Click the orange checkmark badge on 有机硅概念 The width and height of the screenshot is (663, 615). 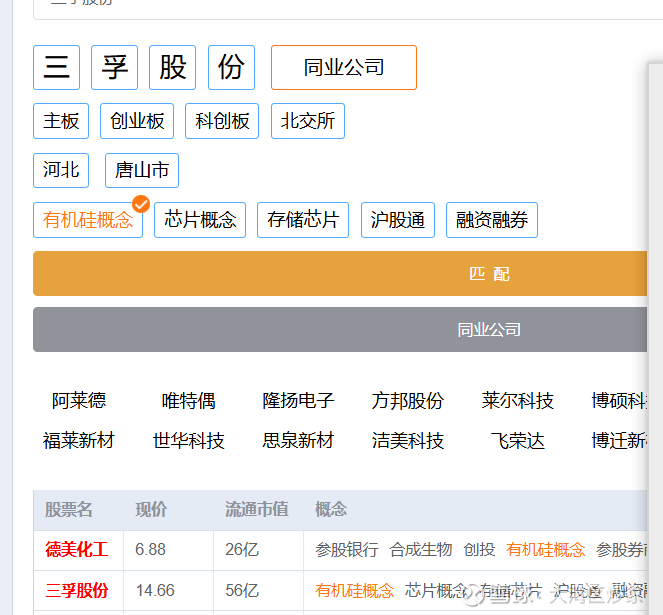point(141,204)
